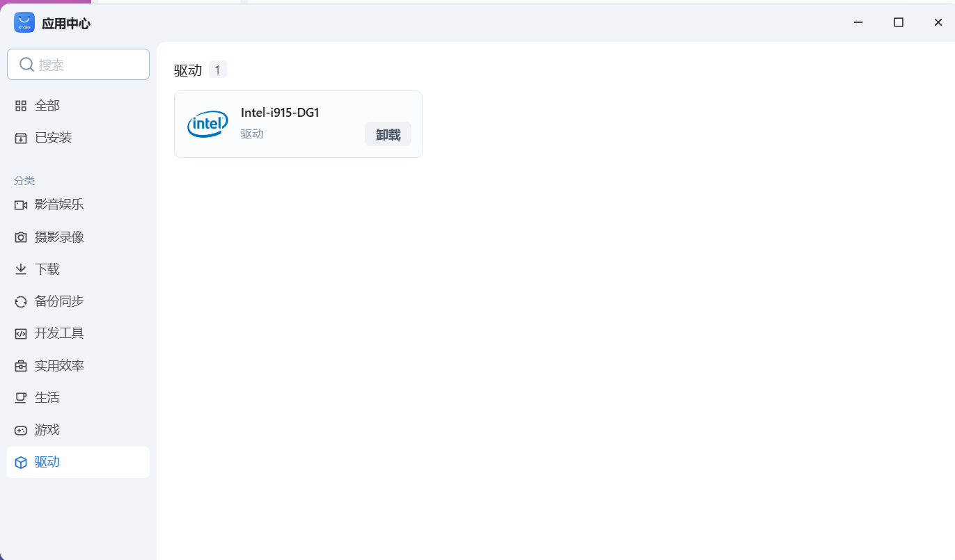Click the 影音娱乐 video camera icon

tap(21, 205)
